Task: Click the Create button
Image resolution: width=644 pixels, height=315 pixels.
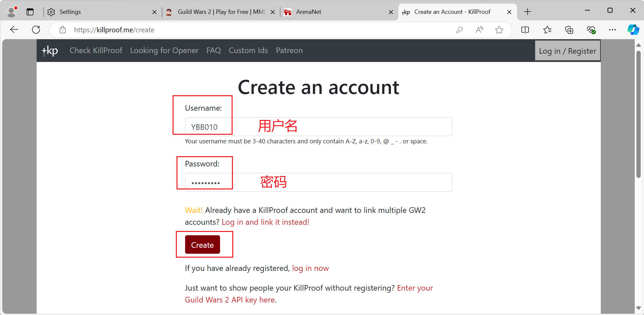Action: [202, 245]
